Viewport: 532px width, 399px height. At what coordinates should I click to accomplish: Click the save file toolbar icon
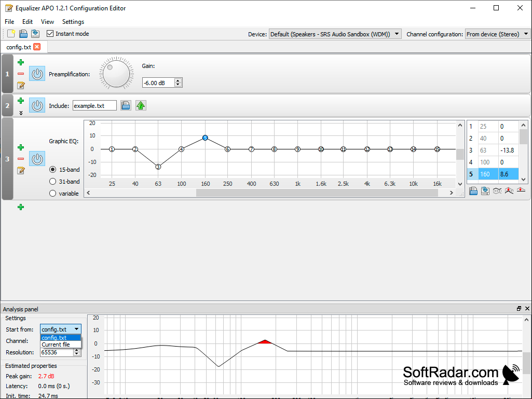coord(35,34)
